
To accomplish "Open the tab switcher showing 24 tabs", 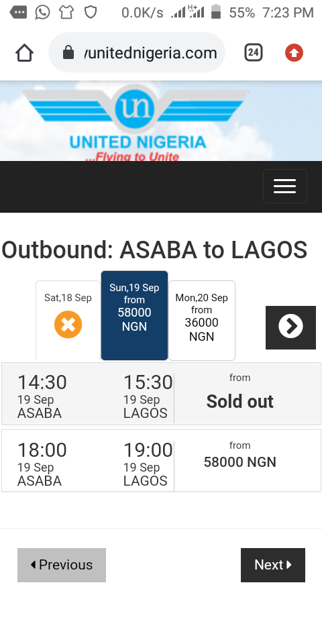I will (x=254, y=52).
